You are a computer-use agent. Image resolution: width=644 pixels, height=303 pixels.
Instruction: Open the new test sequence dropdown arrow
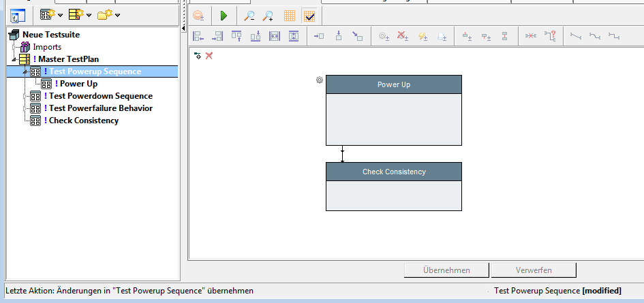pyautogui.click(x=61, y=15)
